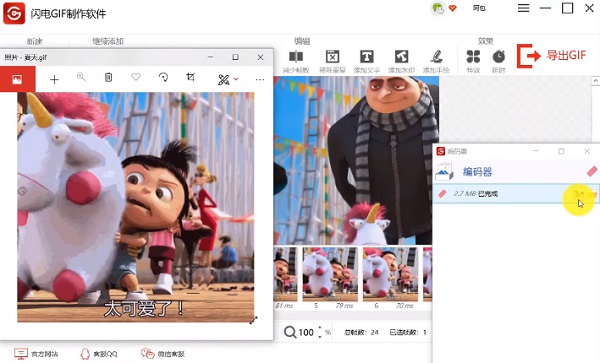Click the crop icon in Photos window

point(191,77)
